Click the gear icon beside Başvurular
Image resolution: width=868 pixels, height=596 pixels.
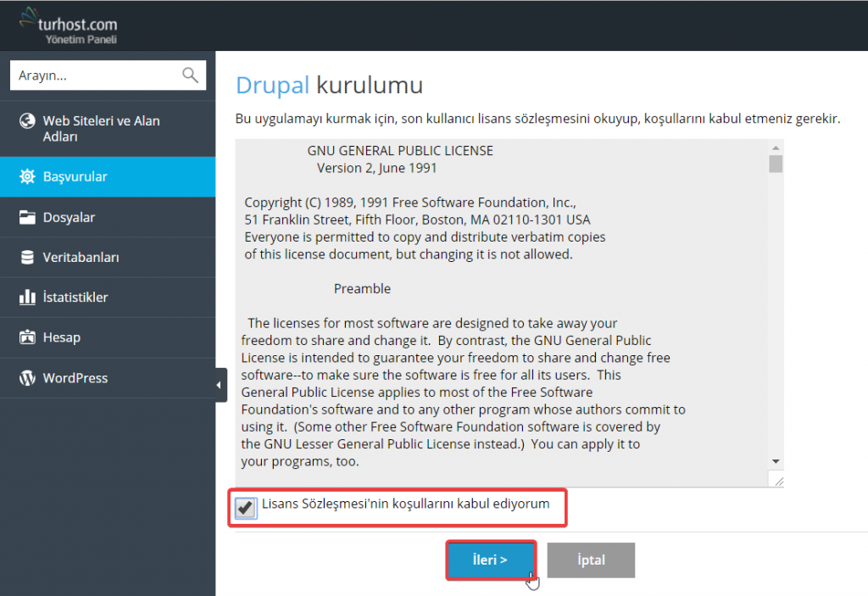click(27, 177)
